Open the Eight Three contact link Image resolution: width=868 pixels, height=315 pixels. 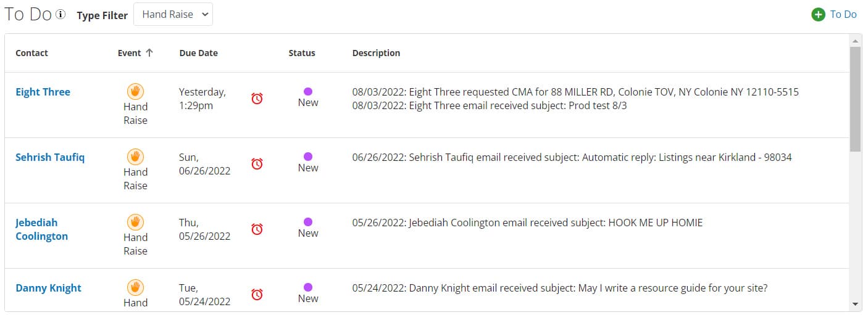[x=43, y=92]
